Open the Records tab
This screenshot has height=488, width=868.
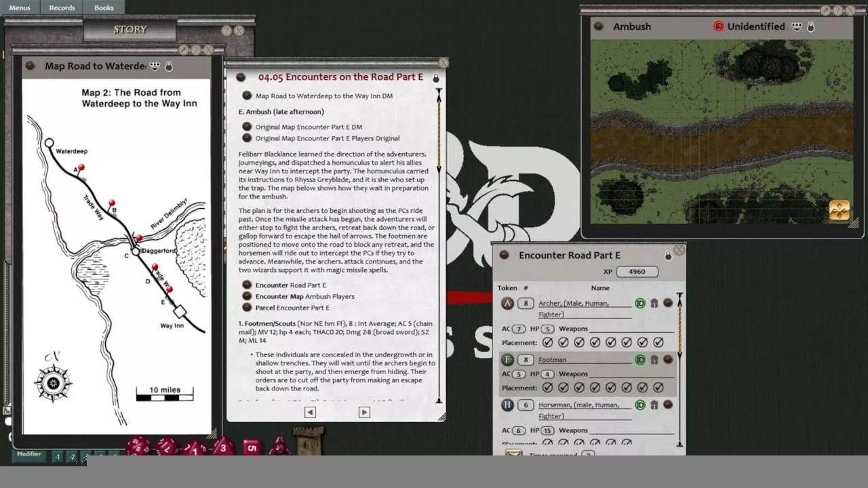(x=62, y=7)
